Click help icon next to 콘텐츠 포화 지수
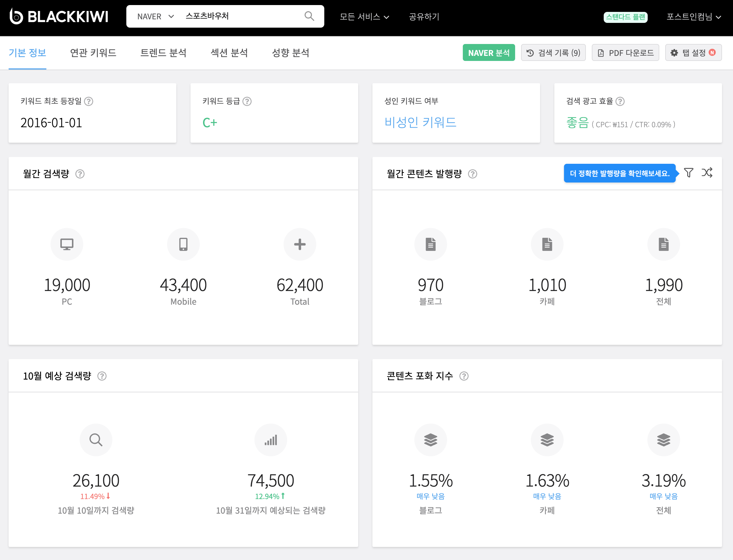The image size is (733, 560). (x=464, y=376)
